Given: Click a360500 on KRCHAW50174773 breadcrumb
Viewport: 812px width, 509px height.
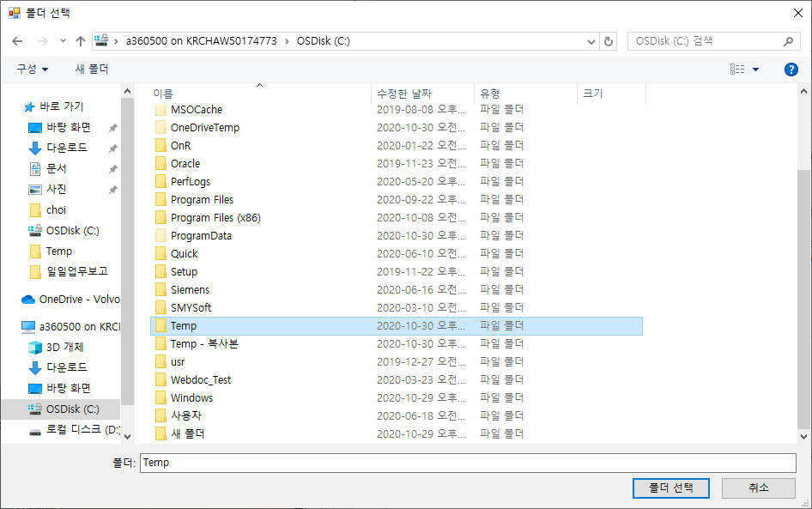Looking at the screenshot, I should (x=202, y=41).
